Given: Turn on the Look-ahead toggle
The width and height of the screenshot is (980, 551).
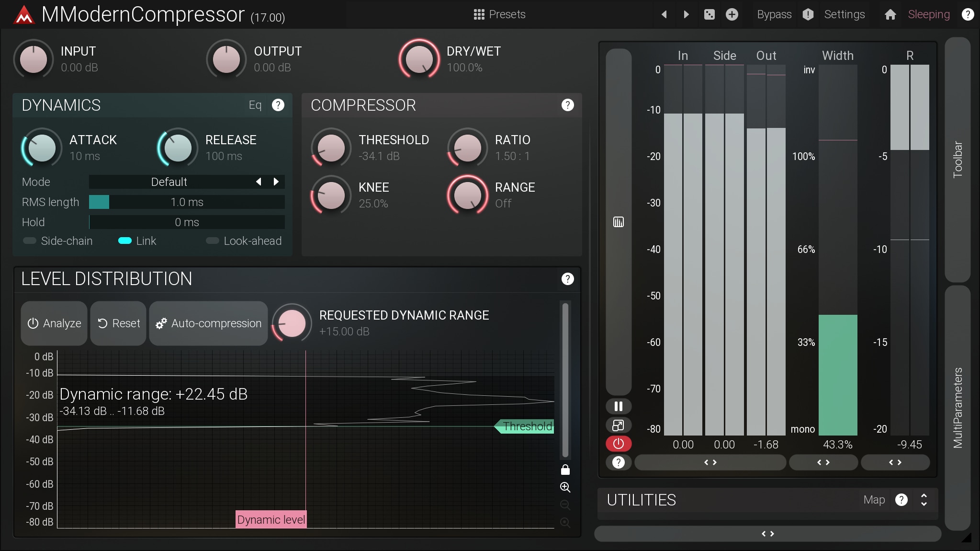Looking at the screenshot, I should (x=213, y=241).
